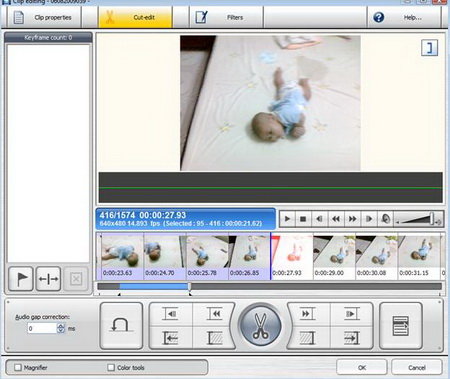
Task: Select the thumbnail at 0:00:23.63
Action: click(122, 256)
